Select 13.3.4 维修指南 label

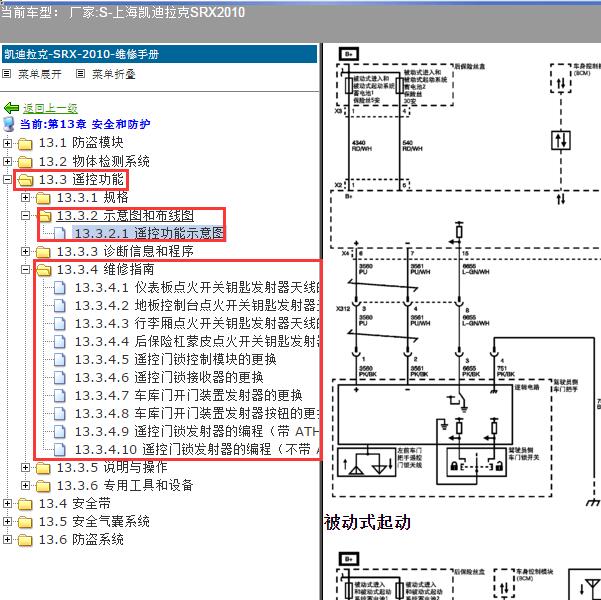[106, 270]
